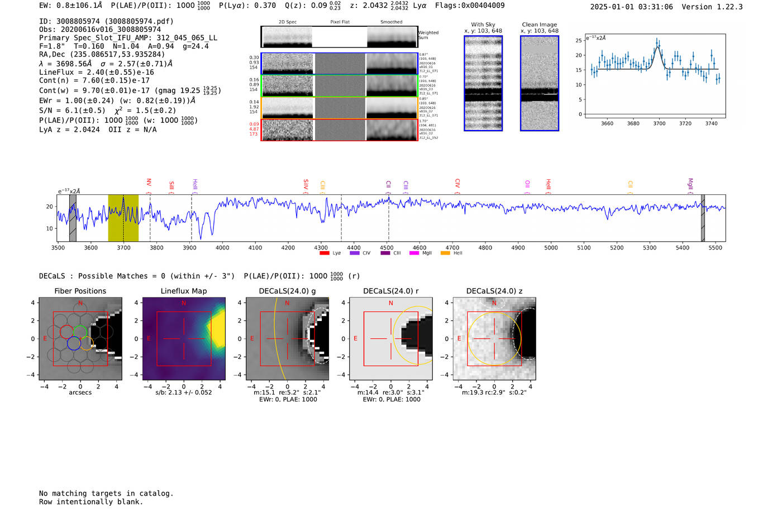Open the With Sky image thumbnail
Image resolution: width=782 pixels, height=532 pixels.
click(483, 83)
